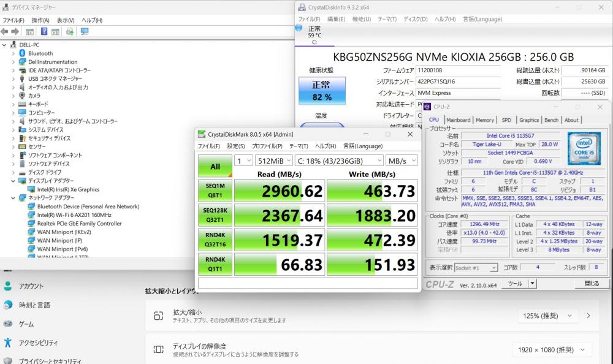The height and width of the screenshot is (364, 613).
Task: Open the 125% scale dropdown
Action: (547, 316)
